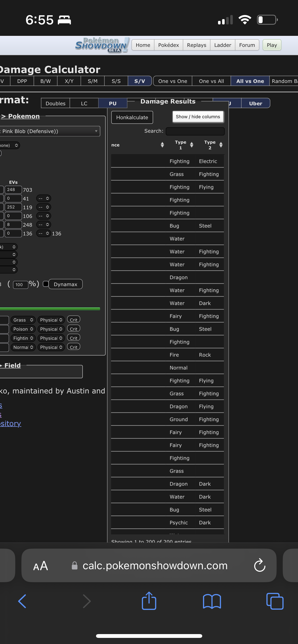Sort by Type 2 column arrows
298x644 pixels.
tap(221, 145)
